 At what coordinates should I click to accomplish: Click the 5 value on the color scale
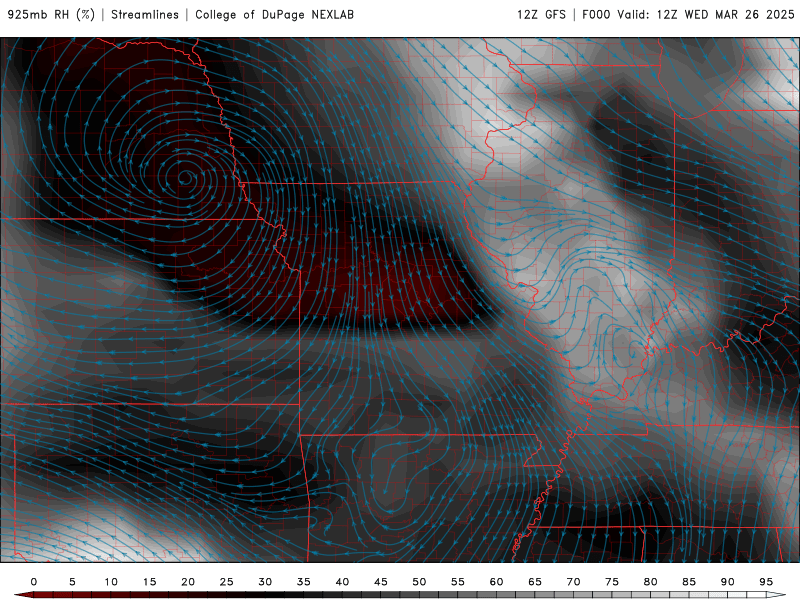pyautogui.click(x=72, y=582)
